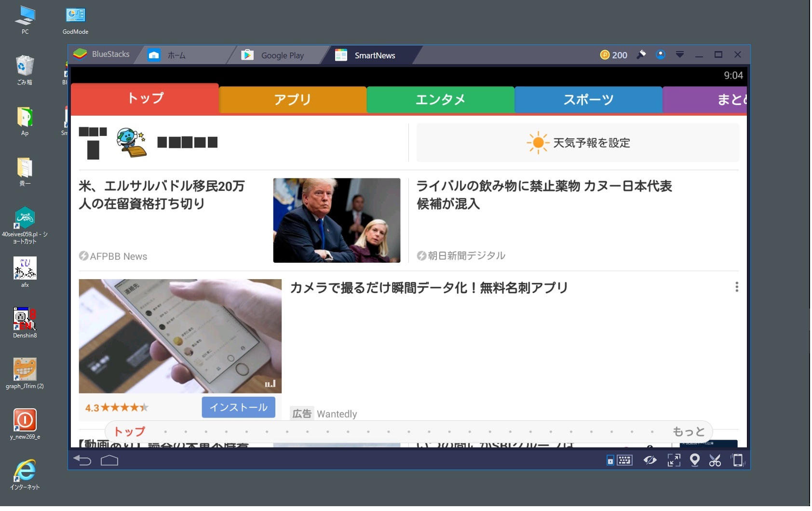Open the PC desktop icon
The image size is (812, 511).
pyautogui.click(x=25, y=20)
